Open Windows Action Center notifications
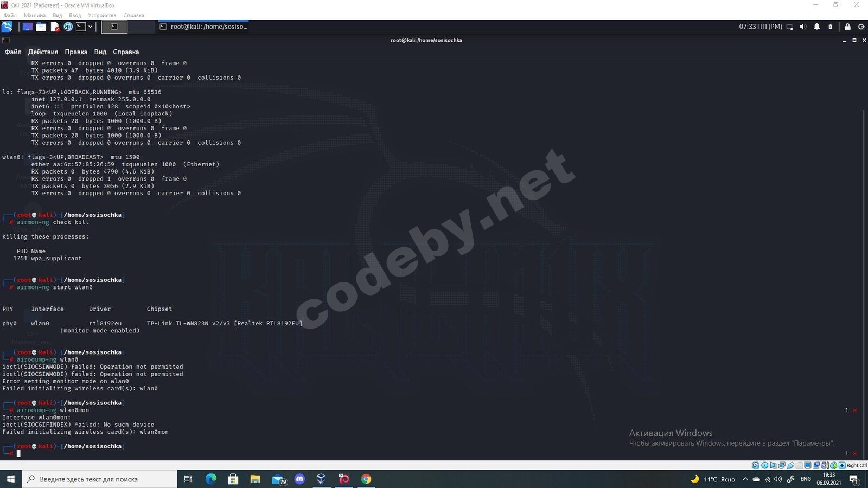 854,479
